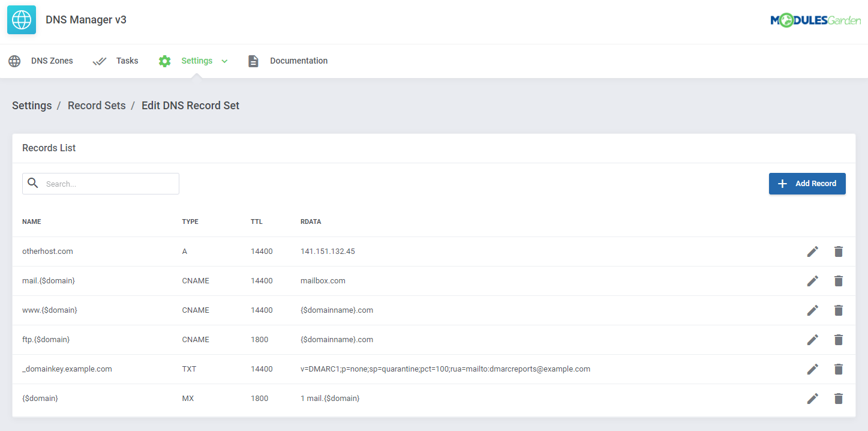Click Edit DNS Record Set breadcrumb

click(190, 106)
